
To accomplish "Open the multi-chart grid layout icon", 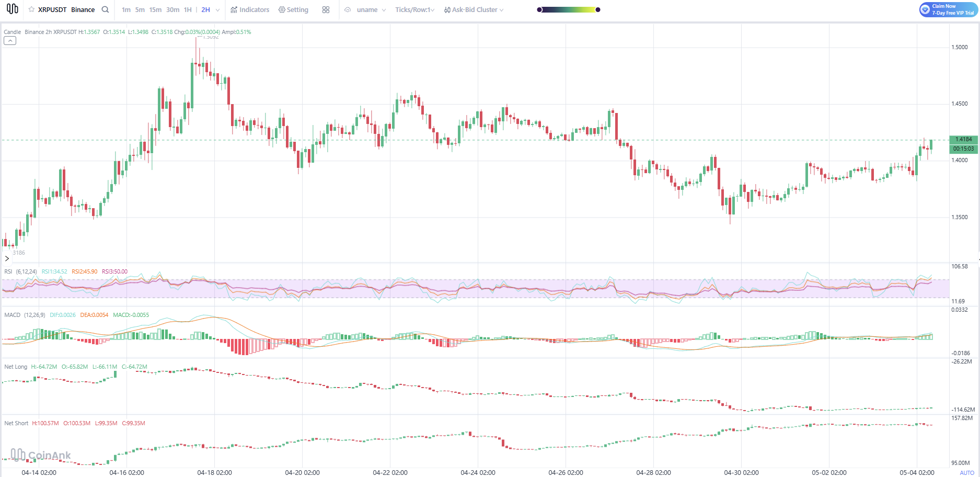I will [x=326, y=9].
